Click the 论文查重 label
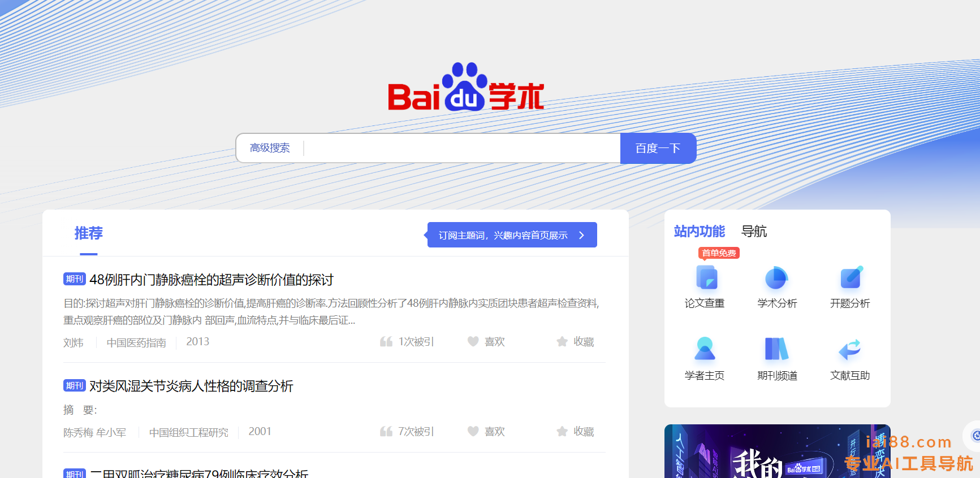The height and width of the screenshot is (478, 980). 705,303
